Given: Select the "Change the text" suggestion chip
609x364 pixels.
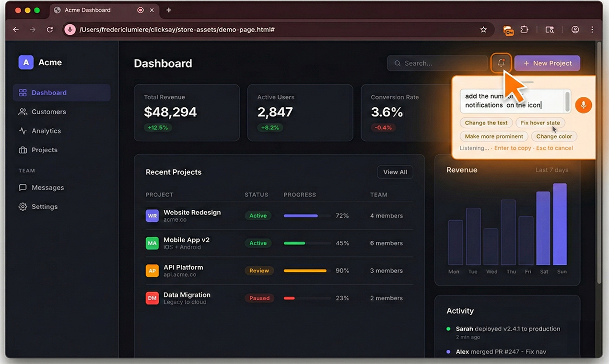Looking at the screenshot, I should 486,123.
